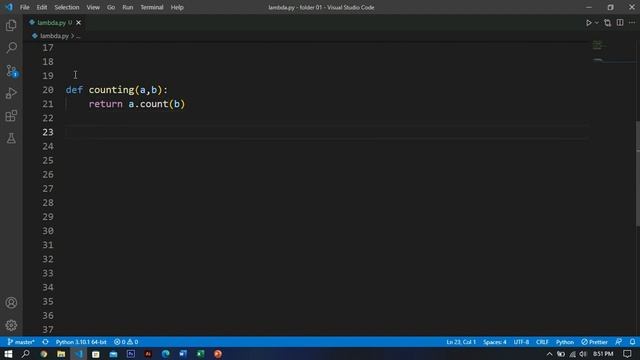Open the Extensions view
640x360 pixels.
pos(11,116)
